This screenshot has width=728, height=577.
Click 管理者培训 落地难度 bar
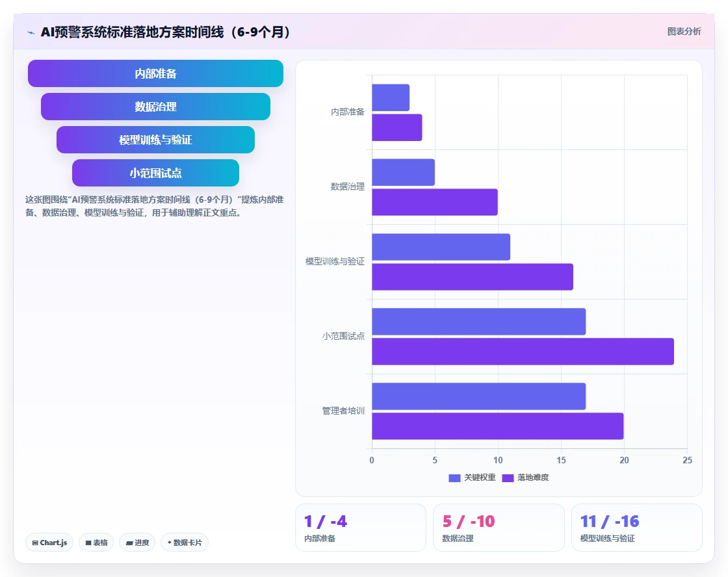[x=498, y=426]
